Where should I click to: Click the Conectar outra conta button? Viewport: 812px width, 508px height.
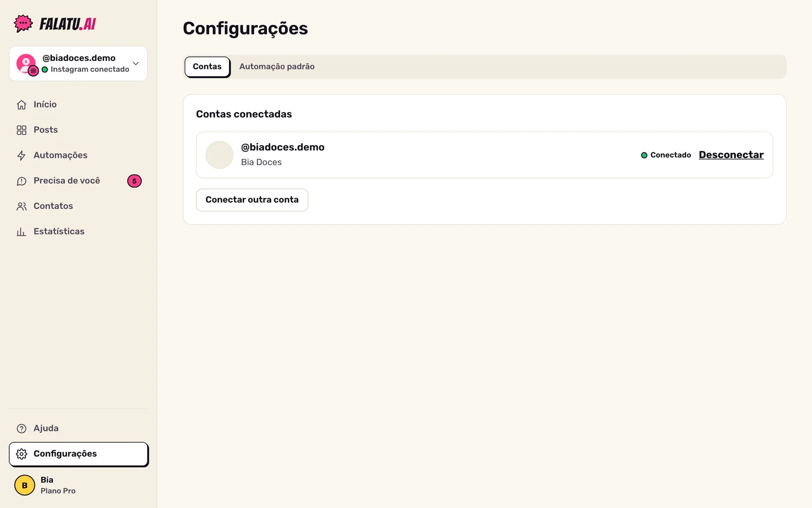pyautogui.click(x=252, y=200)
